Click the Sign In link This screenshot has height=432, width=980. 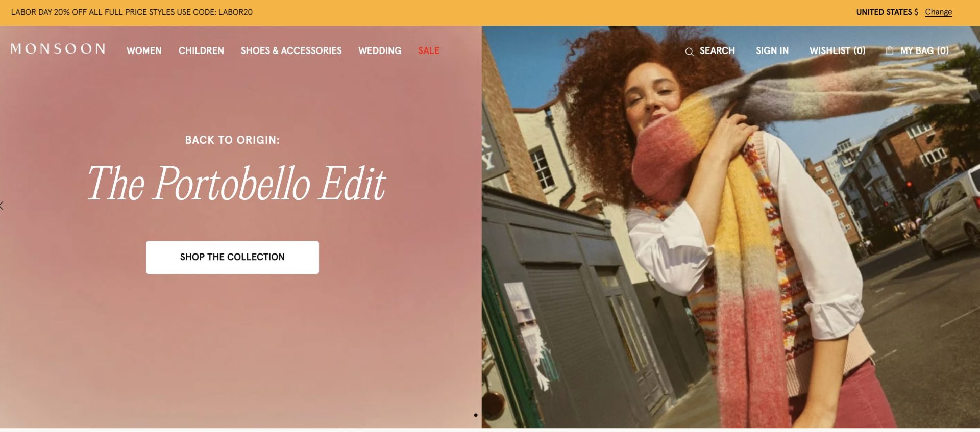tap(772, 50)
